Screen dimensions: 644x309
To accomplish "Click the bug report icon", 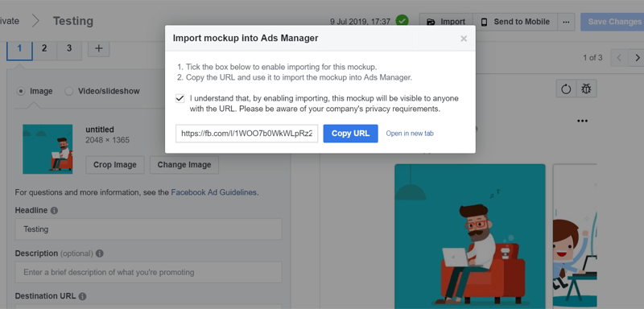I will (x=586, y=89).
